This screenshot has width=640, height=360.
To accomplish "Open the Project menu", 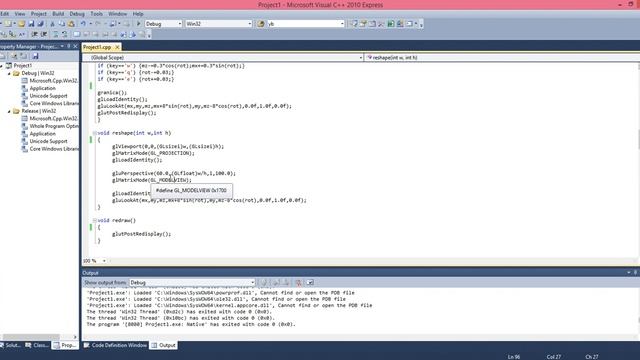I will (x=39, y=14).
